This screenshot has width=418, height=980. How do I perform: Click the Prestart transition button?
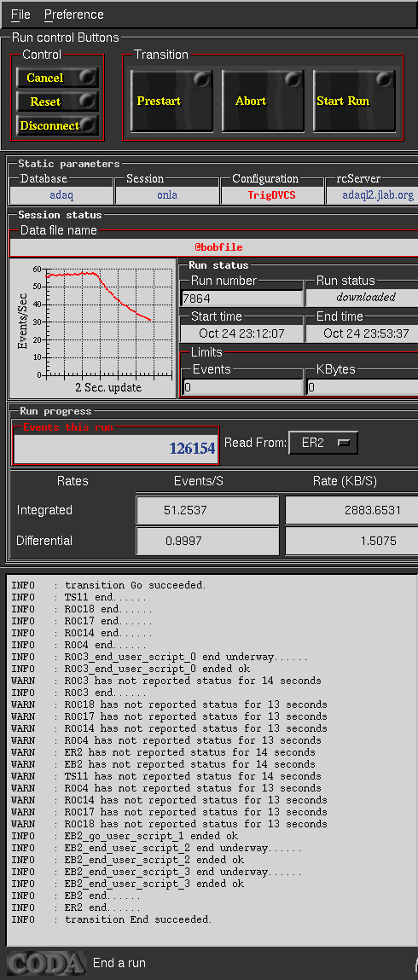(x=171, y=101)
